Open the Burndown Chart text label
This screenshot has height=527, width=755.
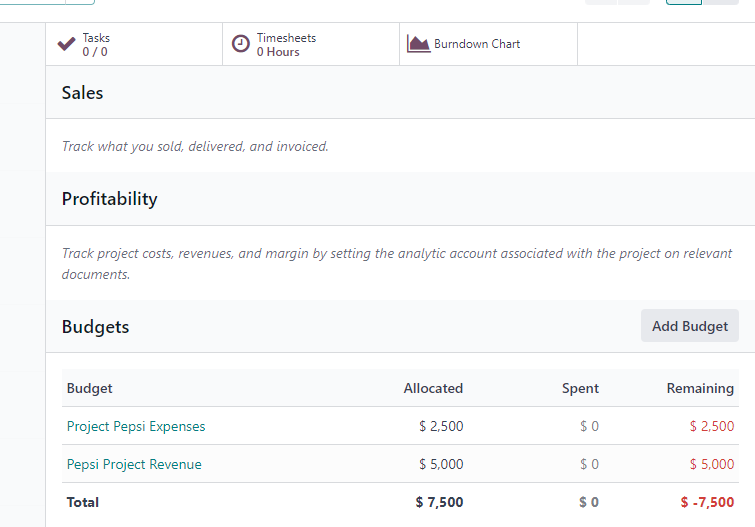(477, 44)
